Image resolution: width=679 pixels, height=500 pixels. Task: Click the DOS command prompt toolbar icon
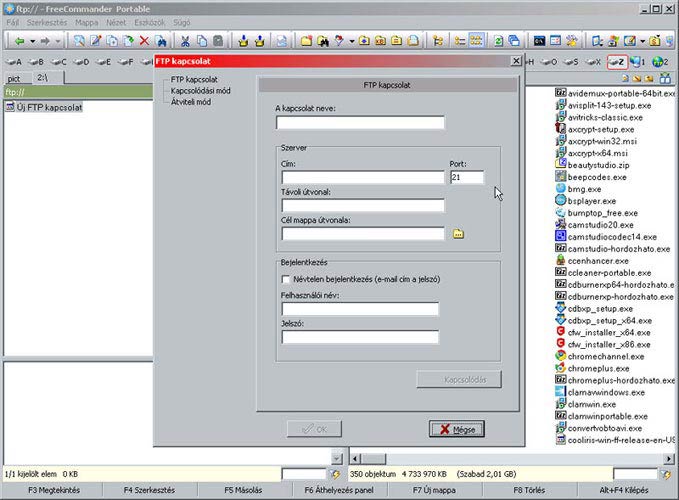[539, 41]
